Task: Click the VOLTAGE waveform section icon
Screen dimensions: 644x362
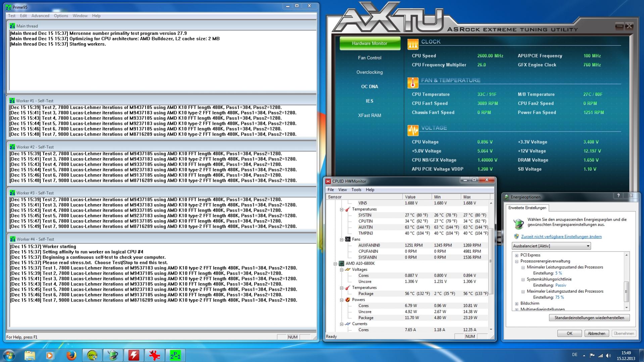Action: (x=413, y=130)
